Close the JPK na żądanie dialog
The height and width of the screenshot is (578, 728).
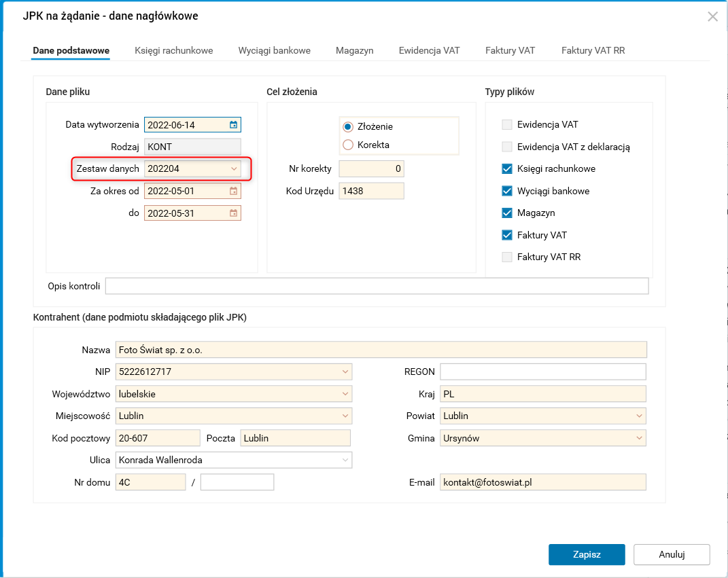pyautogui.click(x=712, y=17)
